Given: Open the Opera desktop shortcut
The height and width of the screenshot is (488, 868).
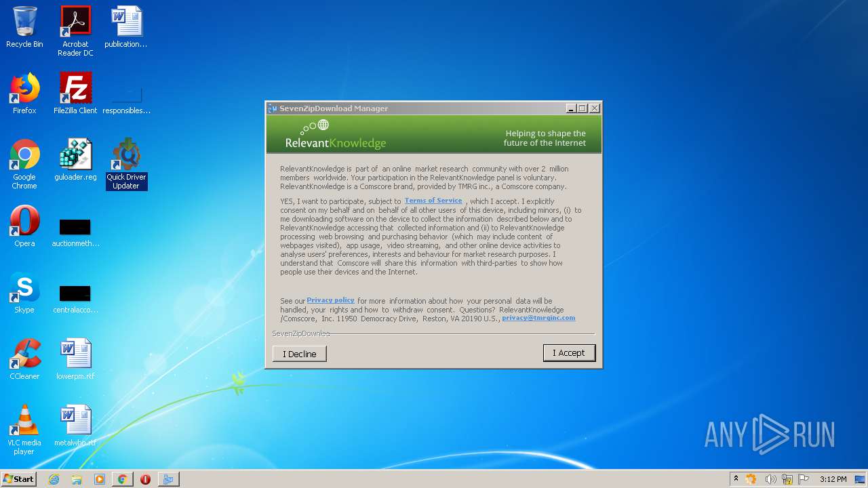Looking at the screenshot, I should 24,227.
